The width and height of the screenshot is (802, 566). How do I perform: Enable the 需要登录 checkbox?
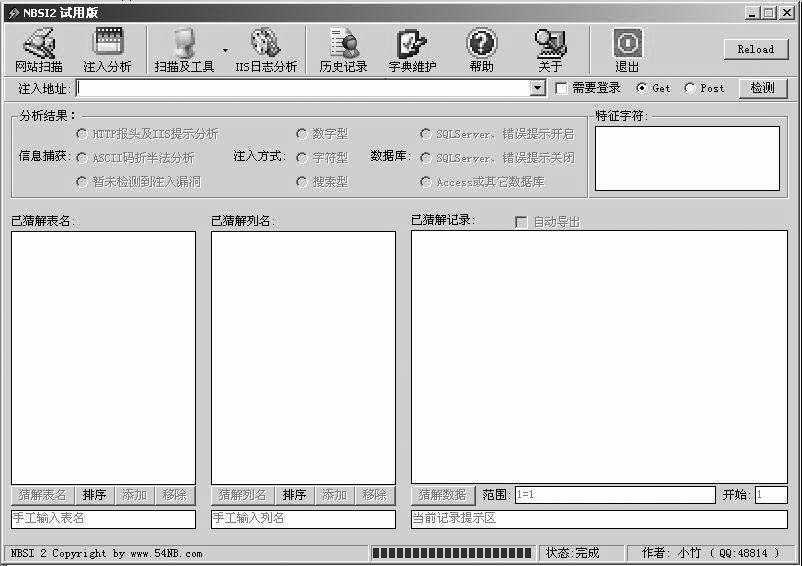[562, 89]
